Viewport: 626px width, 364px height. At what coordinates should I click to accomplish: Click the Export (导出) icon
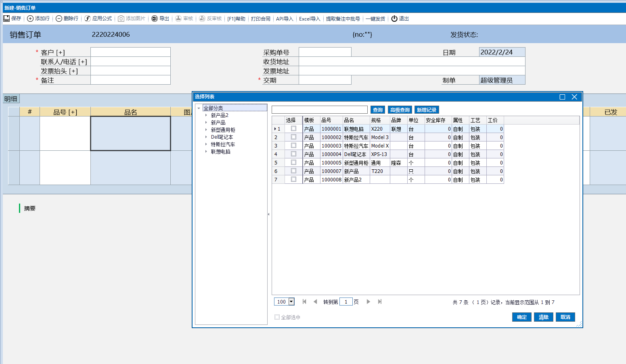click(155, 19)
